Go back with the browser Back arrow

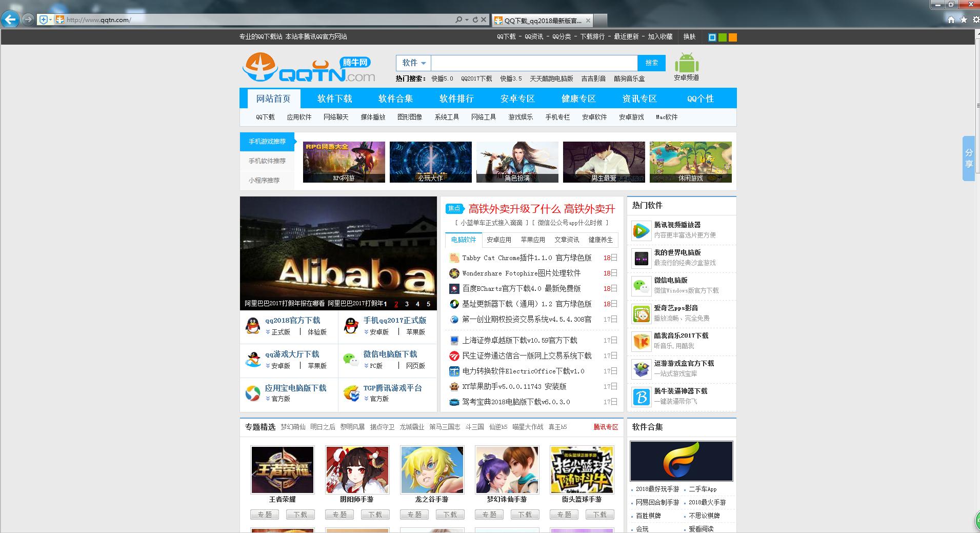[x=10, y=20]
